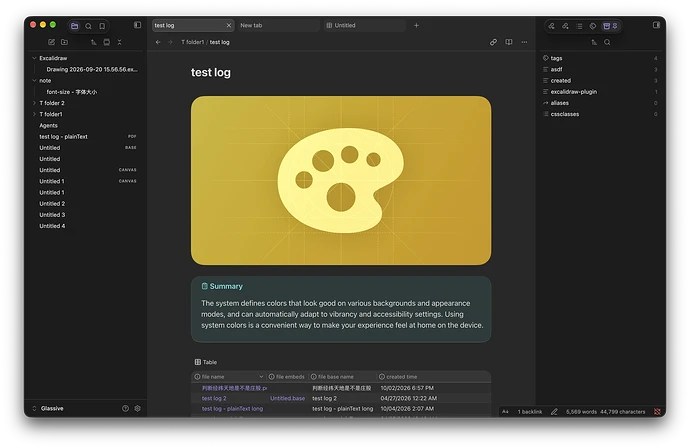The height and width of the screenshot is (448, 690).
Task: Open the backlinks panel icon
Action: 551,26
